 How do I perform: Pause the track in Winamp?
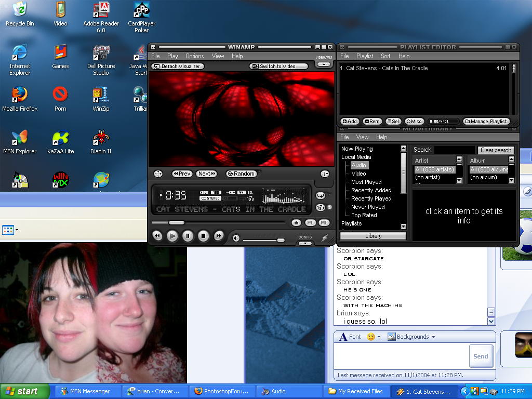(188, 236)
